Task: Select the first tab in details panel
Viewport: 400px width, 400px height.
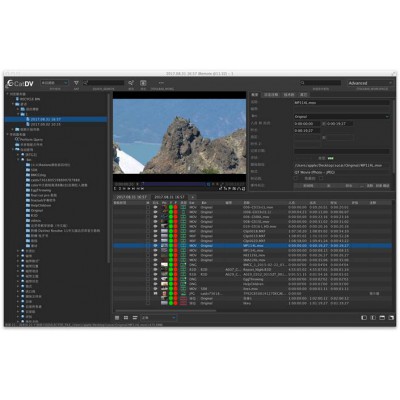Action: [x=255, y=95]
